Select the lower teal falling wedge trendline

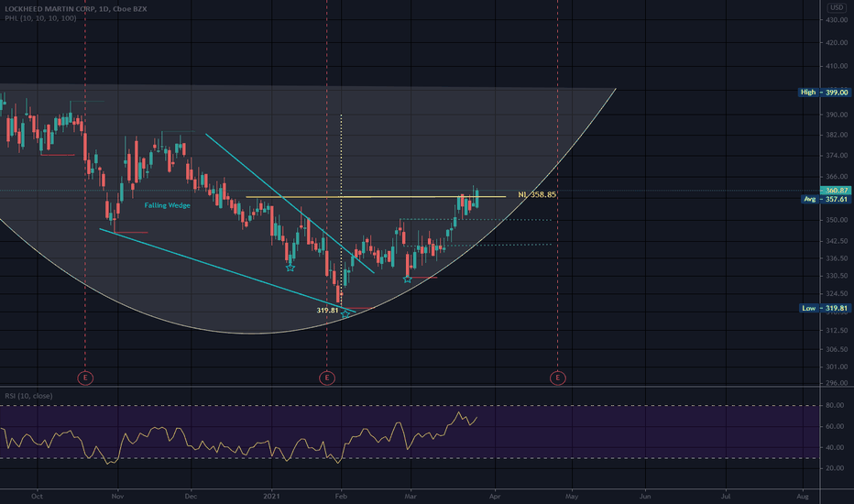pos(226,269)
